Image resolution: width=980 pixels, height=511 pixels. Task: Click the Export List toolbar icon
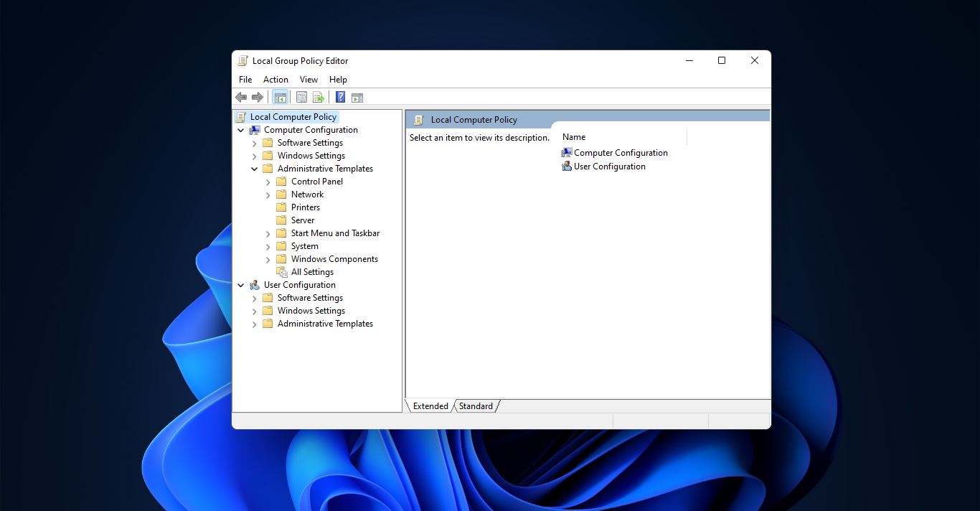(319, 98)
